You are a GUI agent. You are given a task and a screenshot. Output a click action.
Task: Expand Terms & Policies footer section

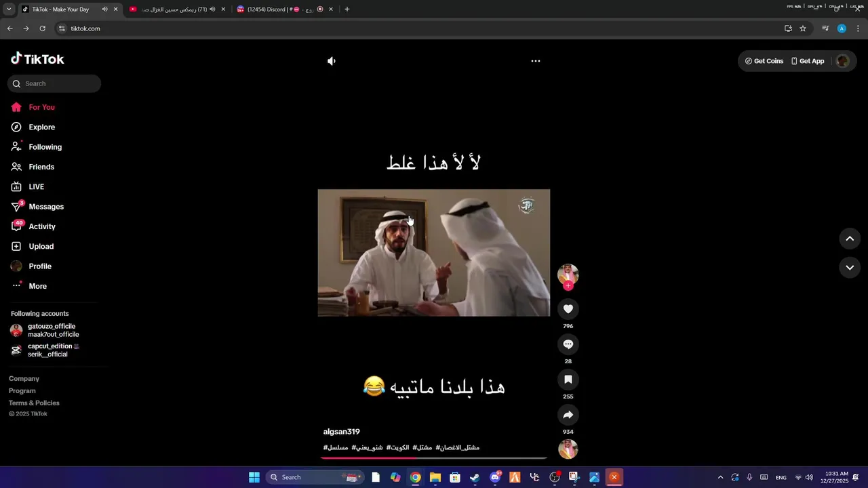(x=34, y=403)
